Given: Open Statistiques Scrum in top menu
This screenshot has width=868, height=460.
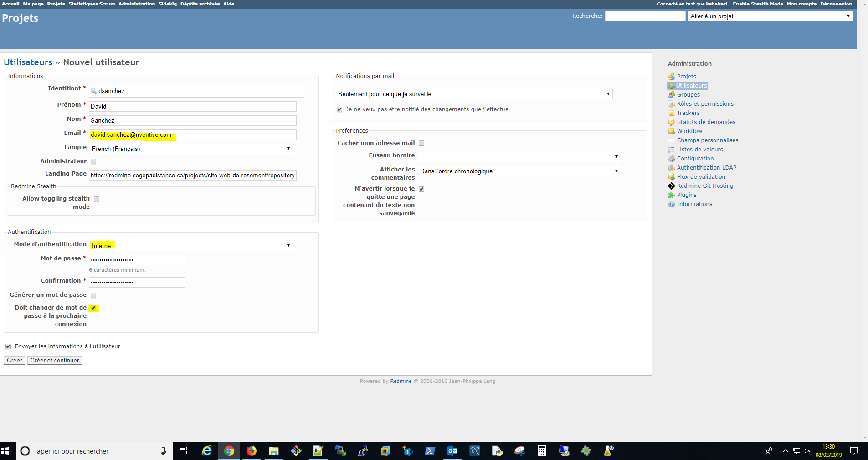Looking at the screenshot, I should pyautogui.click(x=92, y=4).
